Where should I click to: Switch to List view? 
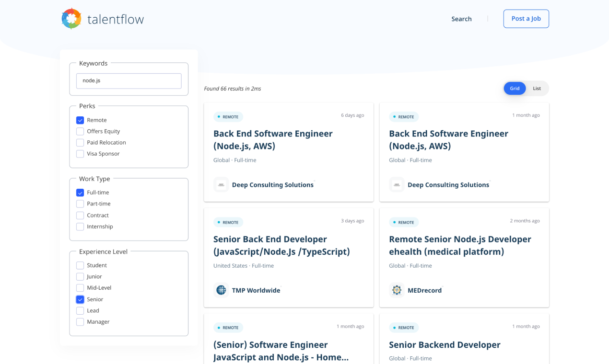pyautogui.click(x=537, y=88)
